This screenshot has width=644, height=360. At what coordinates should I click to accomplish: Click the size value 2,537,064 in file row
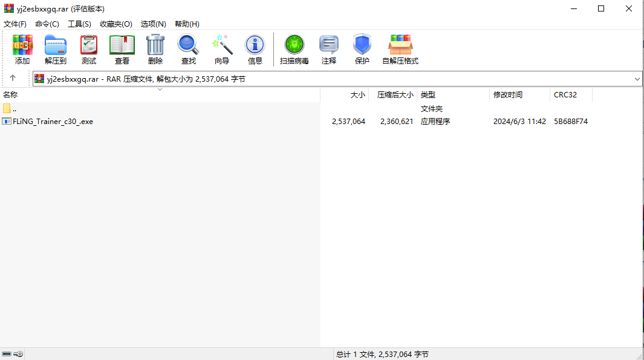tap(348, 121)
